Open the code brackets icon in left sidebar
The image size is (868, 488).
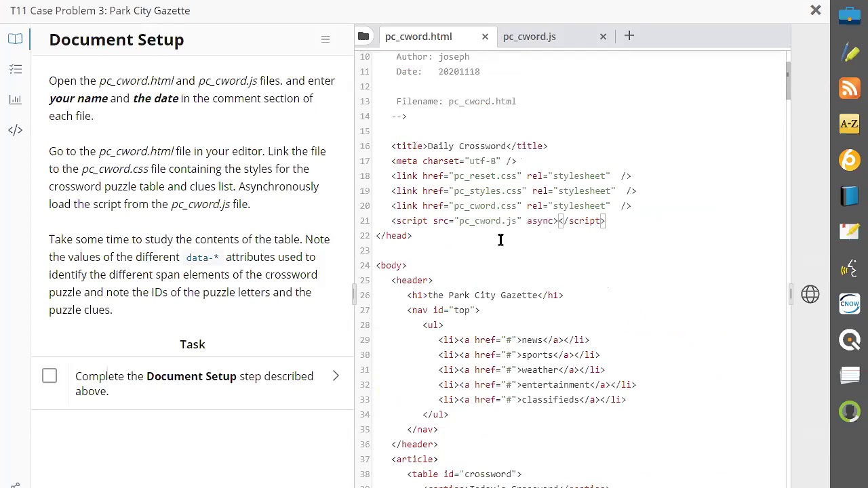(x=16, y=130)
